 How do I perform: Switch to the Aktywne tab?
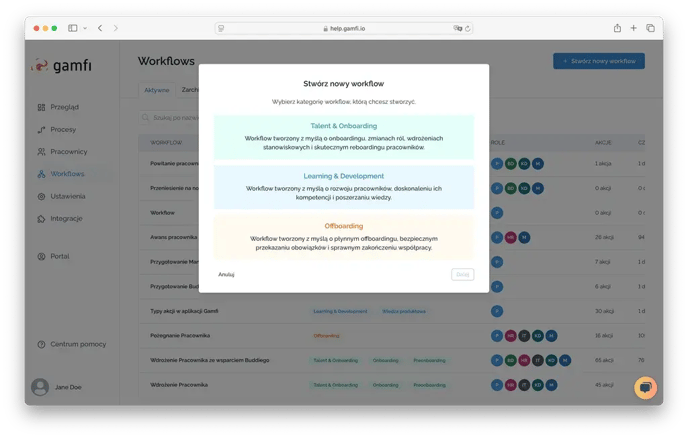pyautogui.click(x=157, y=90)
